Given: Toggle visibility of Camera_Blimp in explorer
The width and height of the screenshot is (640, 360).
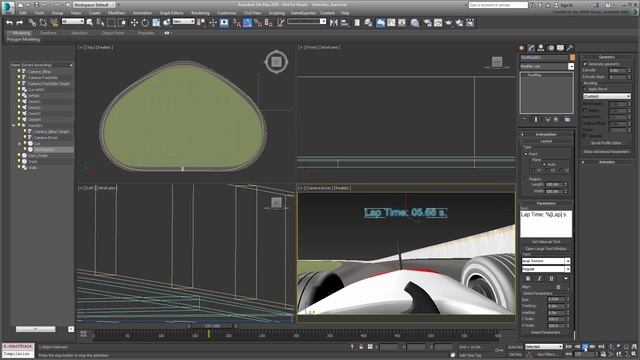Looking at the screenshot, I should (19, 71).
